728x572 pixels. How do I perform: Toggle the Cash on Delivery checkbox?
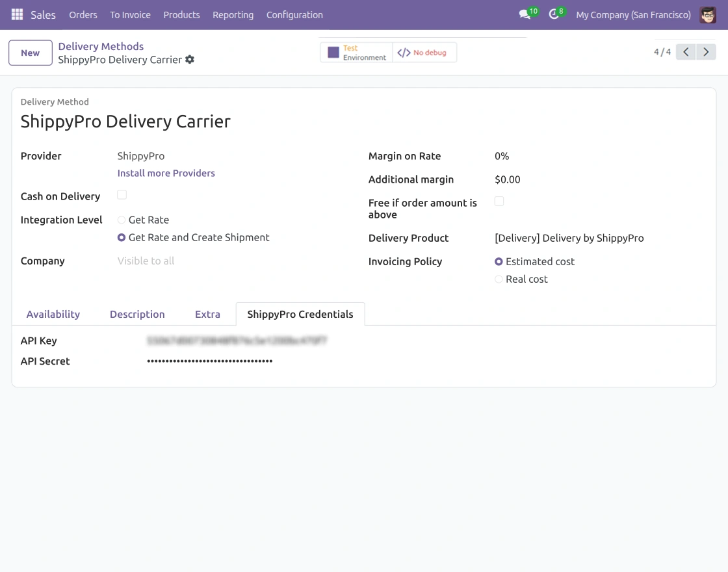pyautogui.click(x=122, y=194)
